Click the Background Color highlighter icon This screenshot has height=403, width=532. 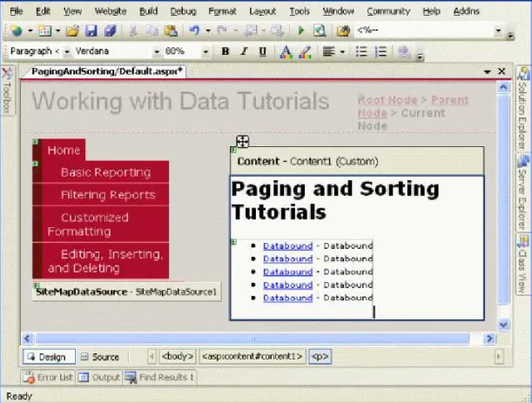click(306, 52)
